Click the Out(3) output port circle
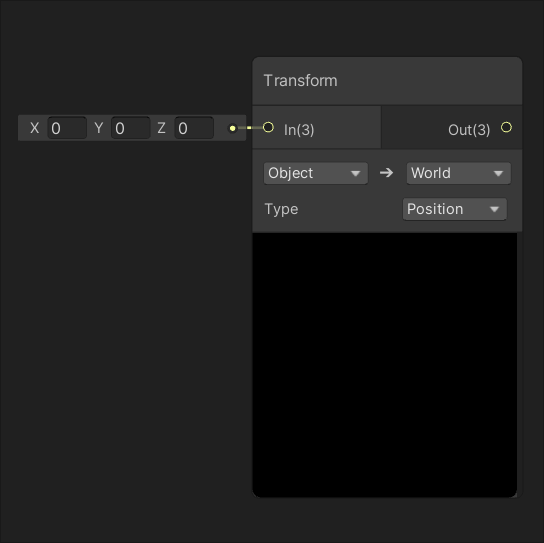Screen dimensions: 544x543 506,127
